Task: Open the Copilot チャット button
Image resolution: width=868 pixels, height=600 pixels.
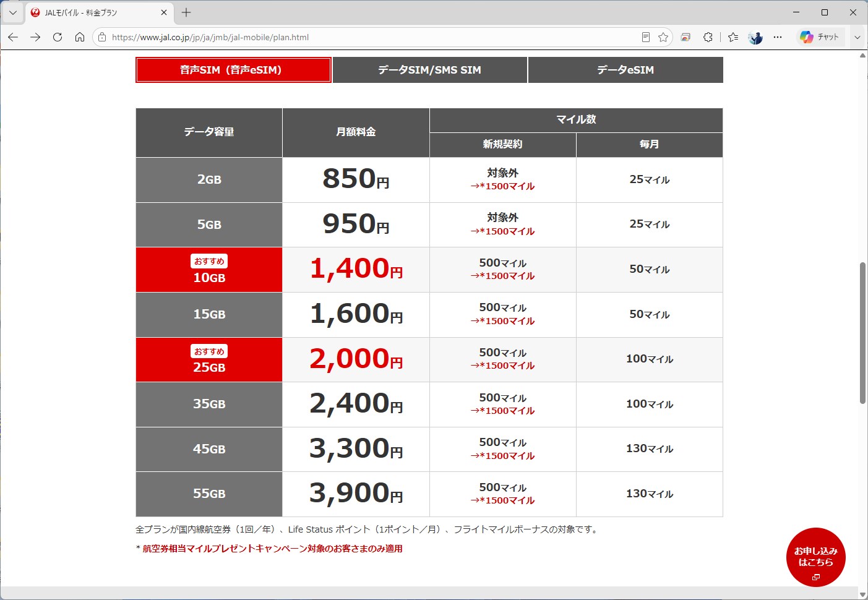Action: [820, 37]
